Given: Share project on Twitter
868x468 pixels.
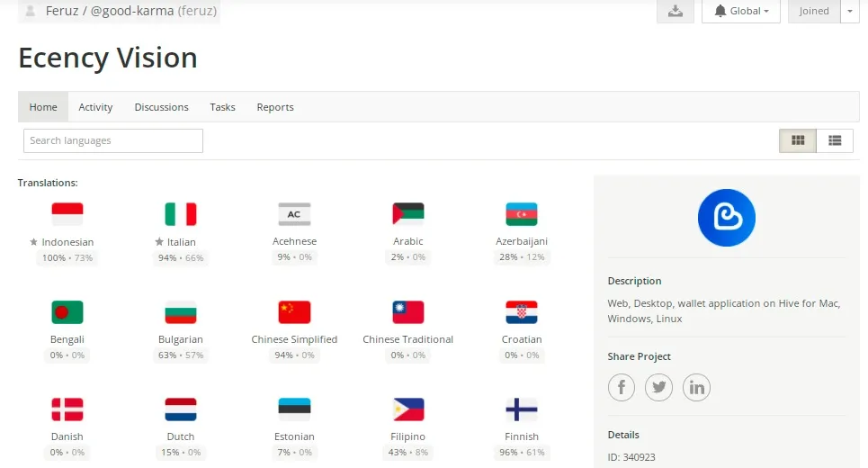Looking at the screenshot, I should [x=658, y=387].
